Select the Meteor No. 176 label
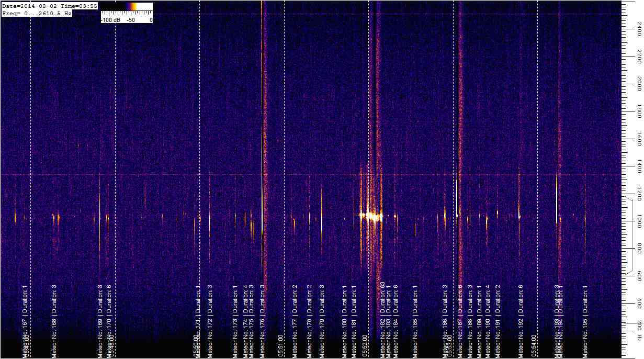The image size is (644, 359). click(263, 321)
